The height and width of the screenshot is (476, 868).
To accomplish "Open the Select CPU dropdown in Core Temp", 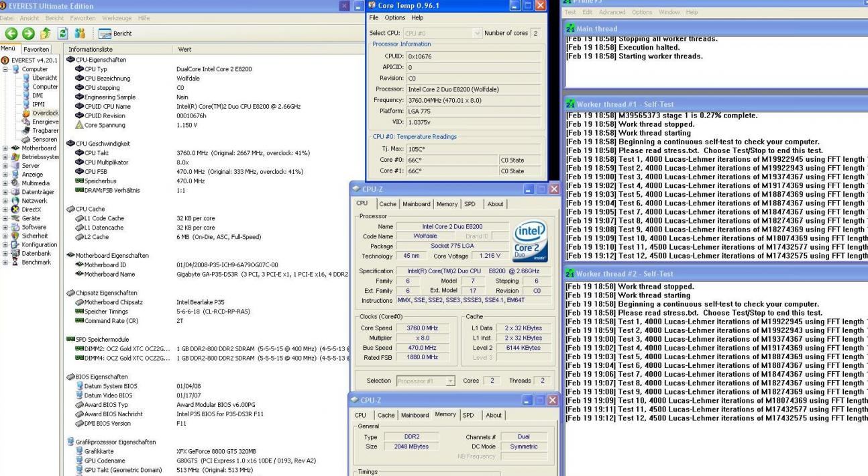I will pos(478,34).
